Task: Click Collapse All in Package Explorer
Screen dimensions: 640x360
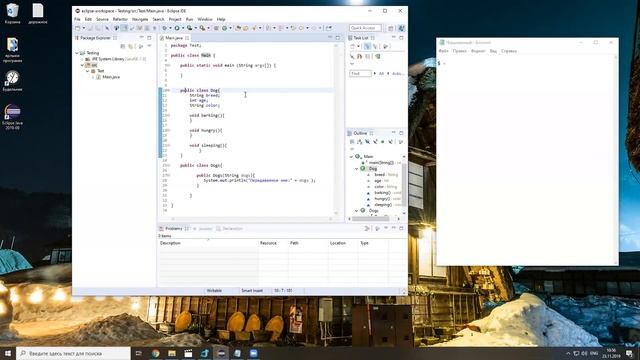Action: (122, 46)
